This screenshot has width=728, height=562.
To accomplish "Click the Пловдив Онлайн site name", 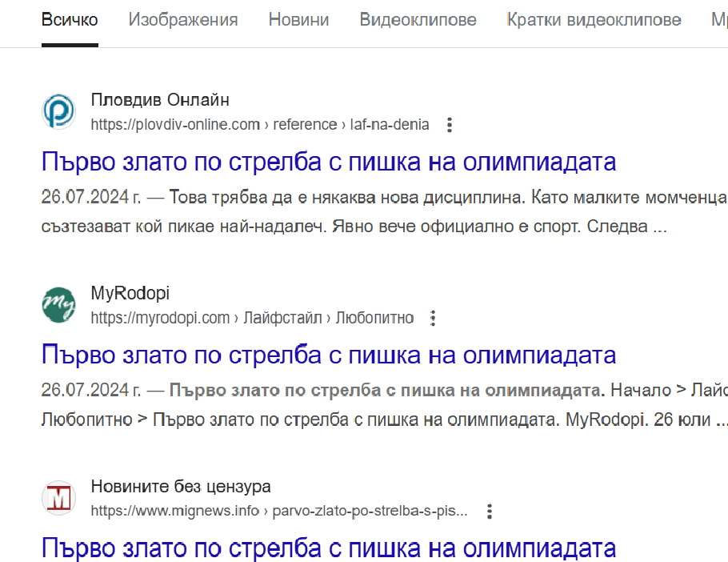I will click(160, 100).
